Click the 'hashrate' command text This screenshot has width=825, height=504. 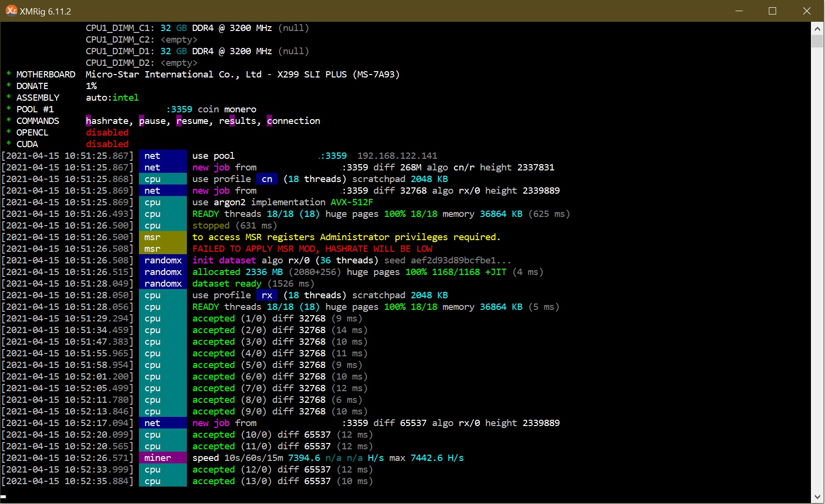tap(107, 121)
